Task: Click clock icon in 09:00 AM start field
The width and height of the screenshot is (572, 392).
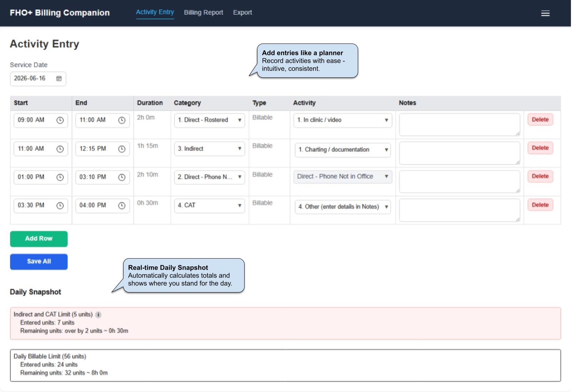Action: [60, 120]
